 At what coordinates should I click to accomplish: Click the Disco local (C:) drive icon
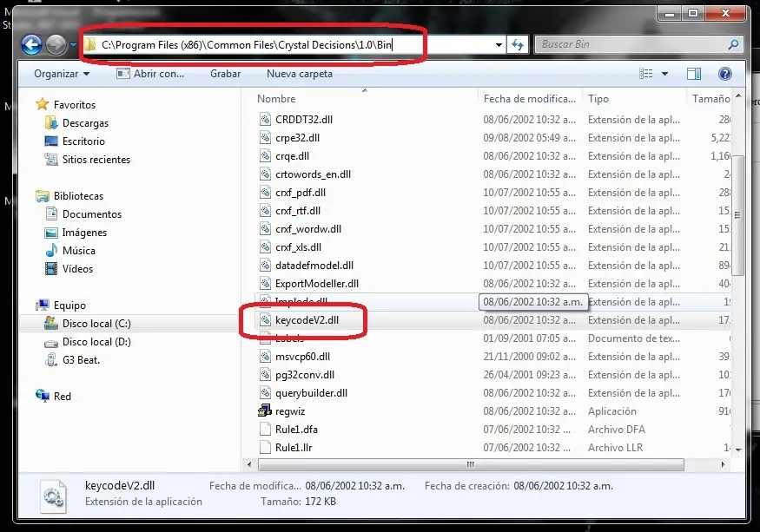51,323
